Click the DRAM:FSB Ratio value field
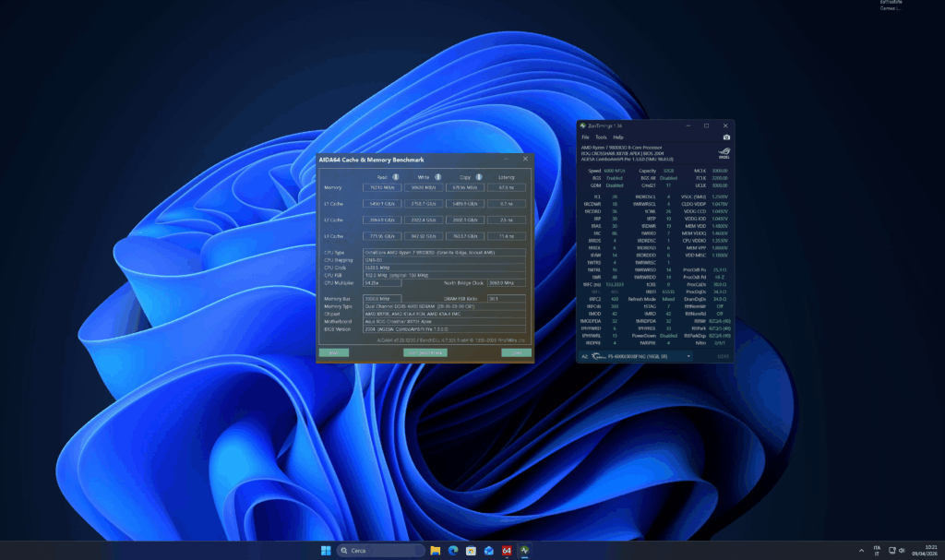 (x=507, y=298)
